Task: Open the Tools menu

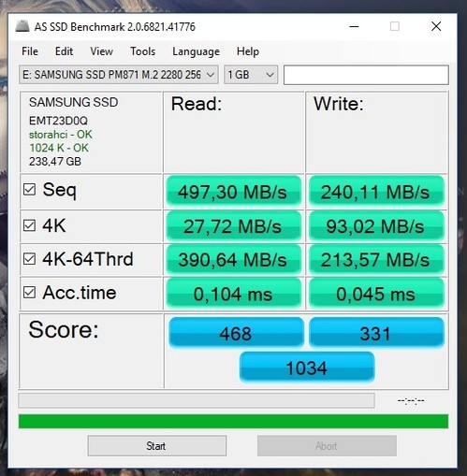Action: pyautogui.click(x=142, y=51)
